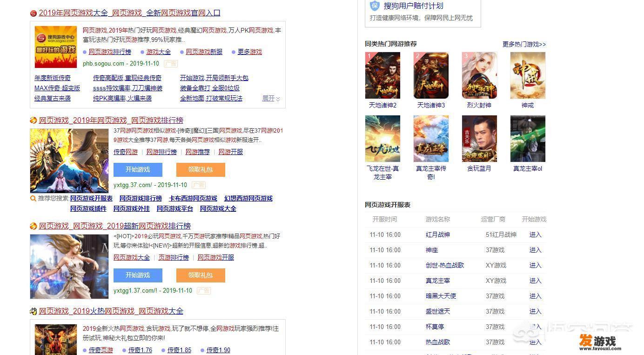Image resolution: width=644 pixels, height=355 pixels.
Task: Open the 烈火封神 game cover
Action: tap(479, 75)
